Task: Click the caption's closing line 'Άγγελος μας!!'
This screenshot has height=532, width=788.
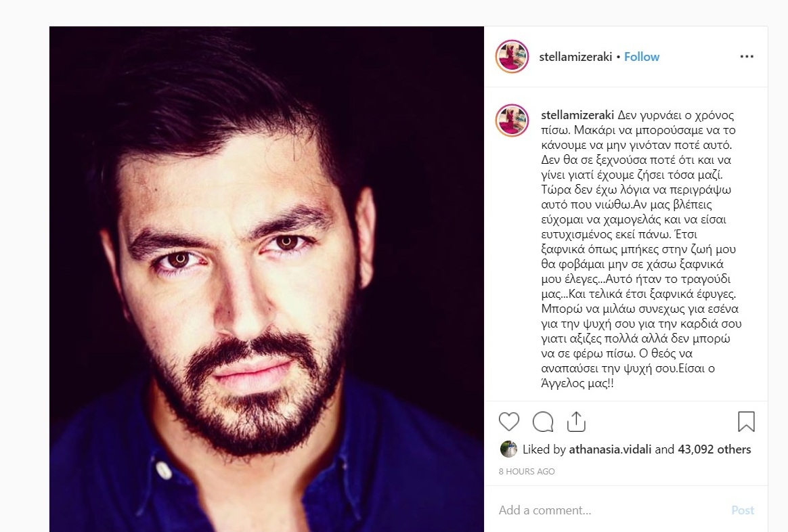Action: click(577, 383)
